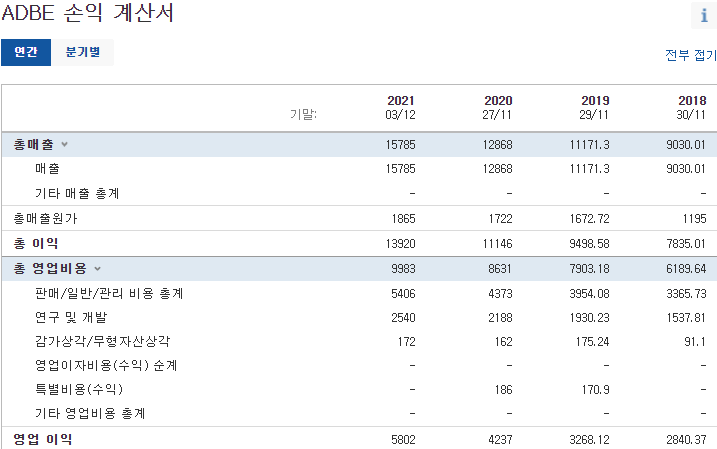
Task: Select the 영업 이익 row label
Action: (x=43, y=439)
